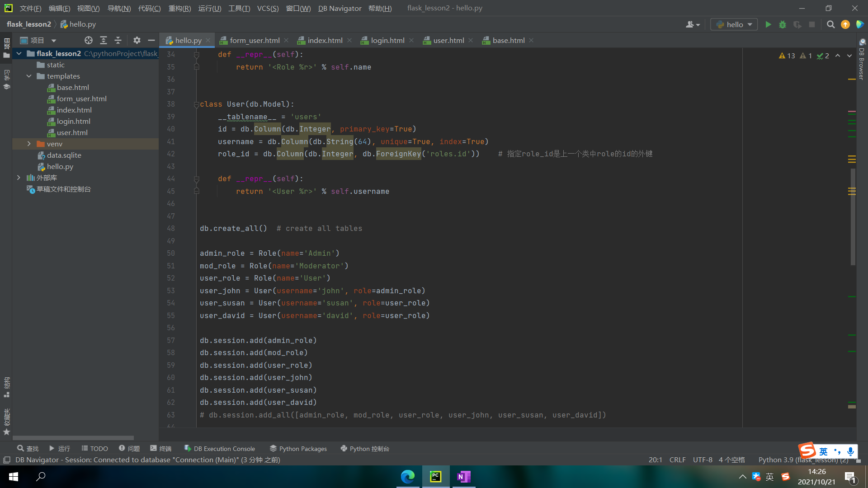Image resolution: width=868 pixels, height=488 pixels.
Task: Click the Debug bug icon
Action: coord(783,24)
